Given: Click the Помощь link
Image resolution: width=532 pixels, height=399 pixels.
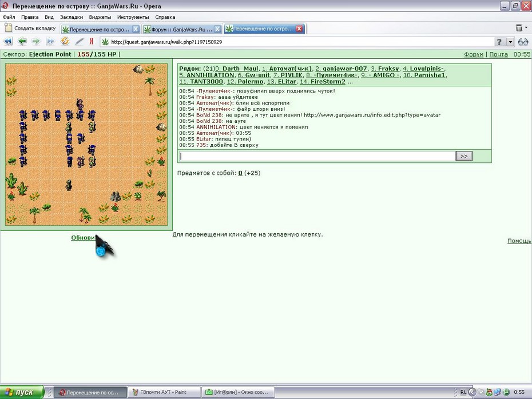Looking at the screenshot, I should point(519,241).
